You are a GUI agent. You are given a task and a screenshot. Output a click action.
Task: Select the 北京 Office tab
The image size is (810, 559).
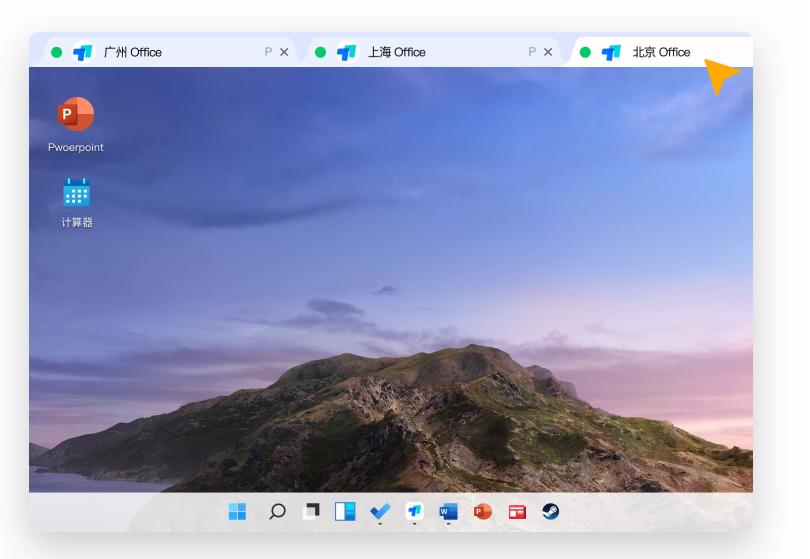click(x=662, y=52)
